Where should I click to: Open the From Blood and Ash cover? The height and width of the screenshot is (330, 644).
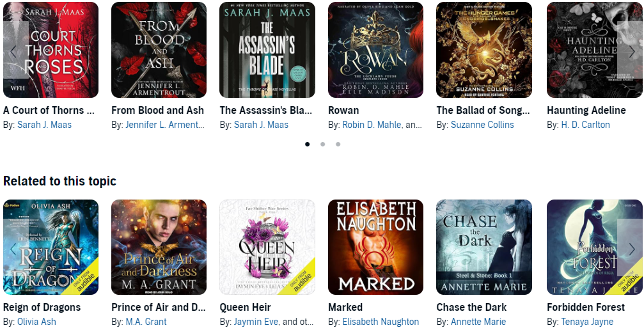coord(159,50)
